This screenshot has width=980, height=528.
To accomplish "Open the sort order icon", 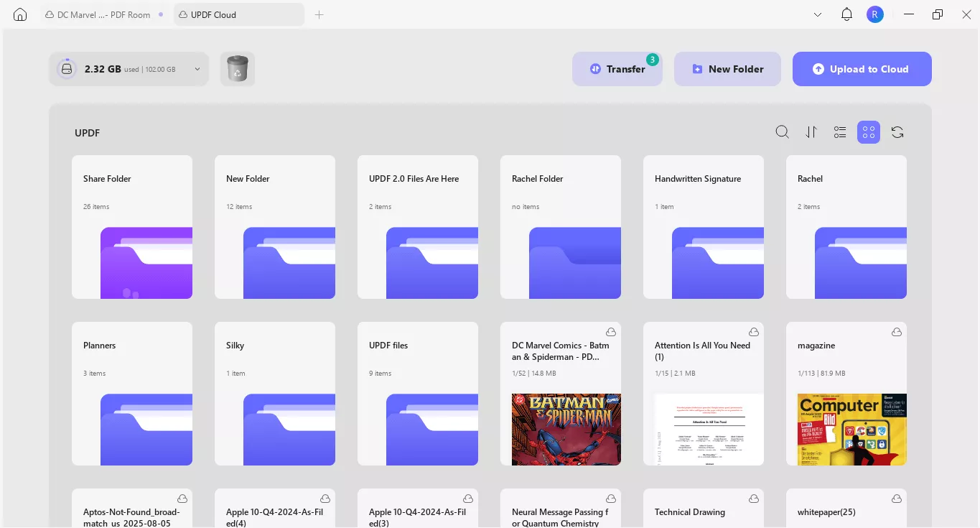I will (x=811, y=132).
